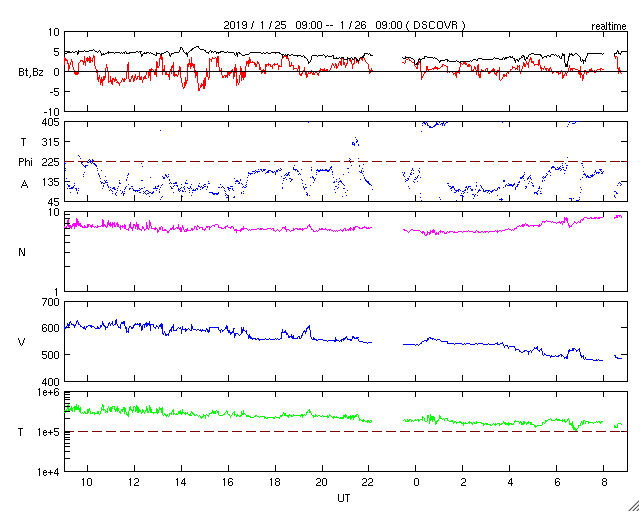The width and height of the screenshot is (640, 512).
Task: Click the "A" label below Phi
Action: pos(25,185)
